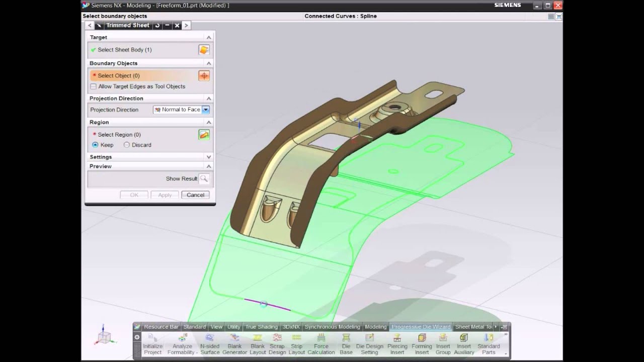Switch to Modeling toolbar tab
644x362 pixels.
click(x=376, y=327)
